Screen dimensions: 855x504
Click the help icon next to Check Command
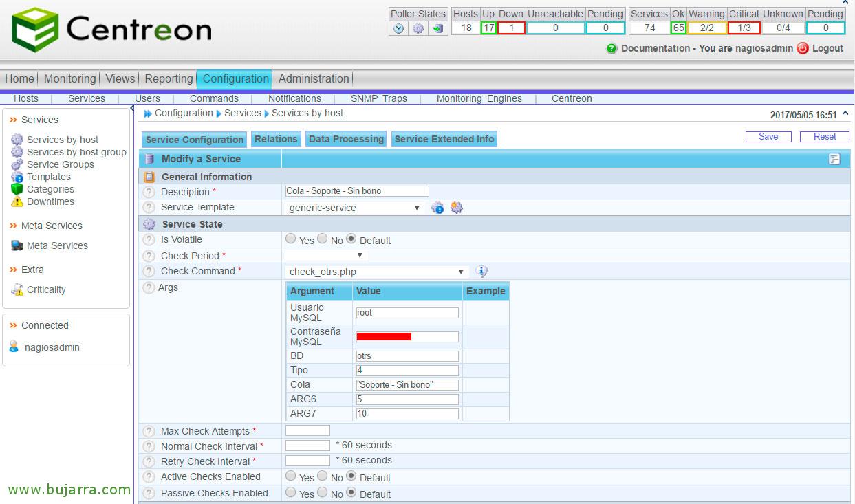tap(149, 271)
